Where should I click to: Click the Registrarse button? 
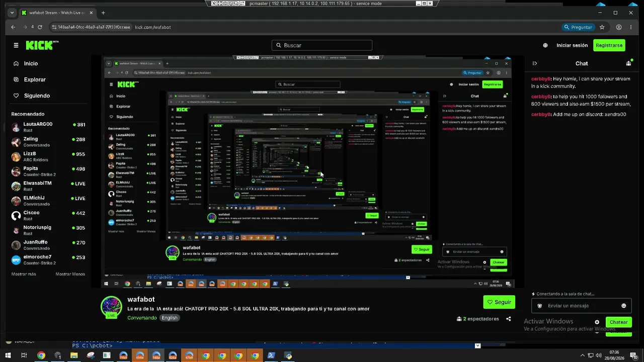pos(609,45)
